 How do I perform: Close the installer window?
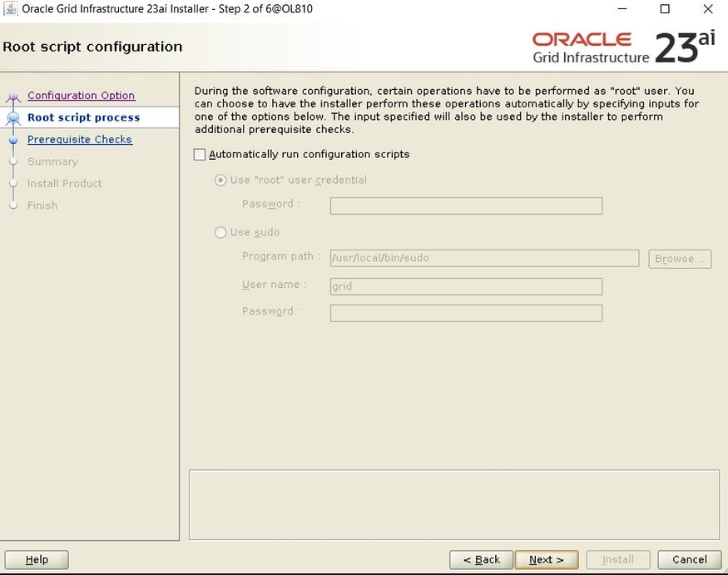tap(707, 9)
